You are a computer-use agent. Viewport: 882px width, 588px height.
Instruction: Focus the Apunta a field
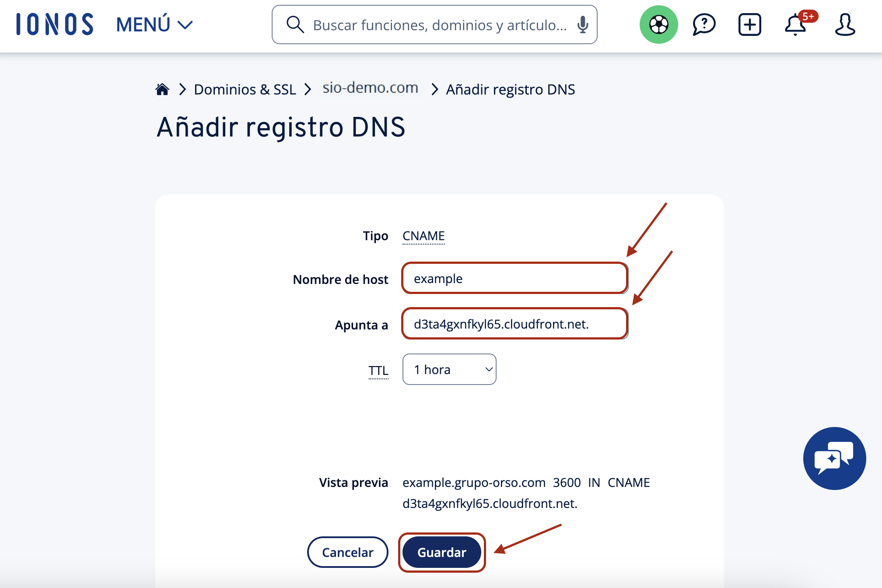[x=514, y=324]
